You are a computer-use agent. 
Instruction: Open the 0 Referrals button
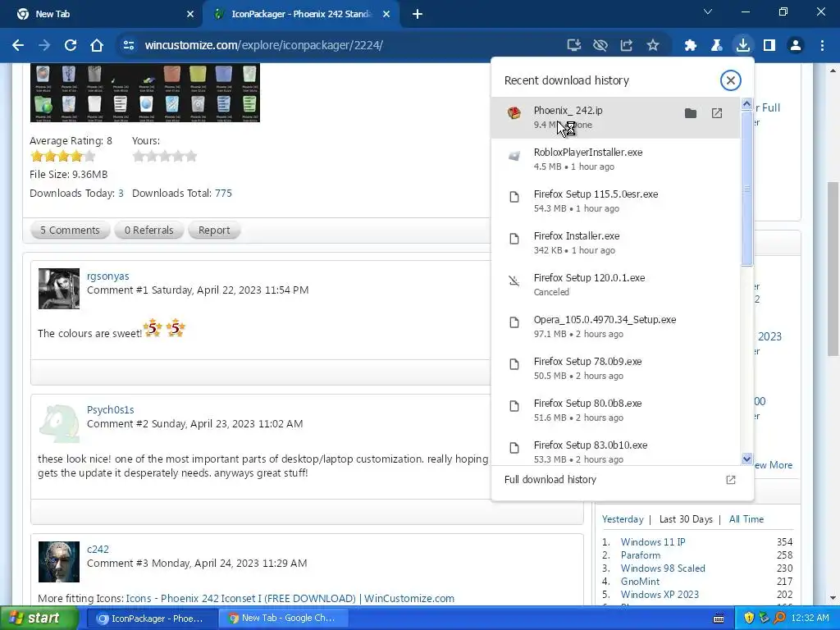(x=149, y=231)
